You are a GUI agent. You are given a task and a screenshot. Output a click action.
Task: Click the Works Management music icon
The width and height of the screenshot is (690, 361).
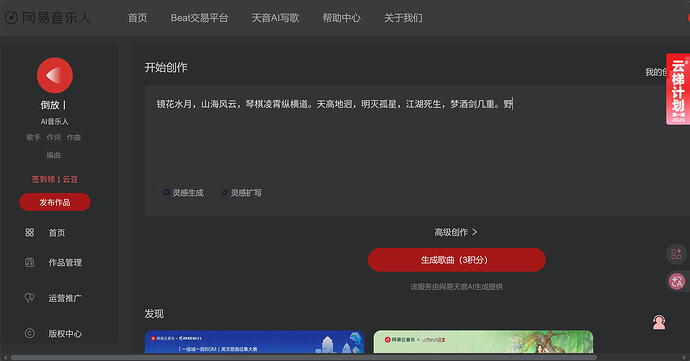[29, 262]
